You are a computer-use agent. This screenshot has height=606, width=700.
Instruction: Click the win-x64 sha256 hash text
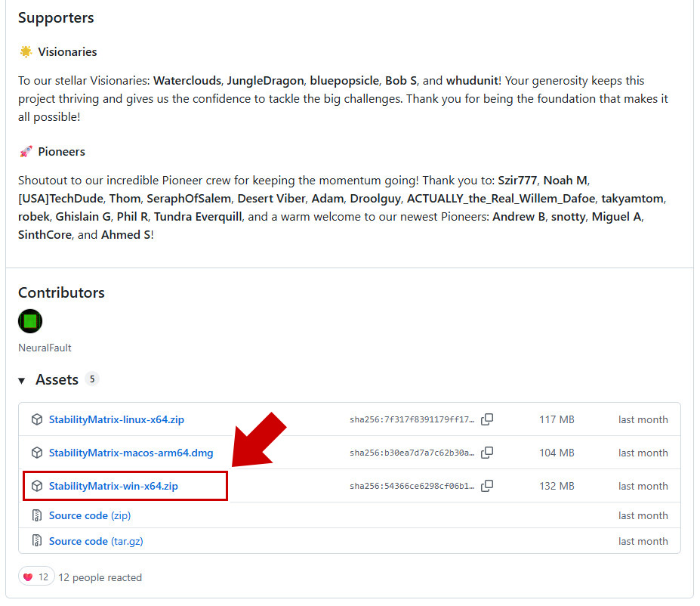tap(412, 486)
